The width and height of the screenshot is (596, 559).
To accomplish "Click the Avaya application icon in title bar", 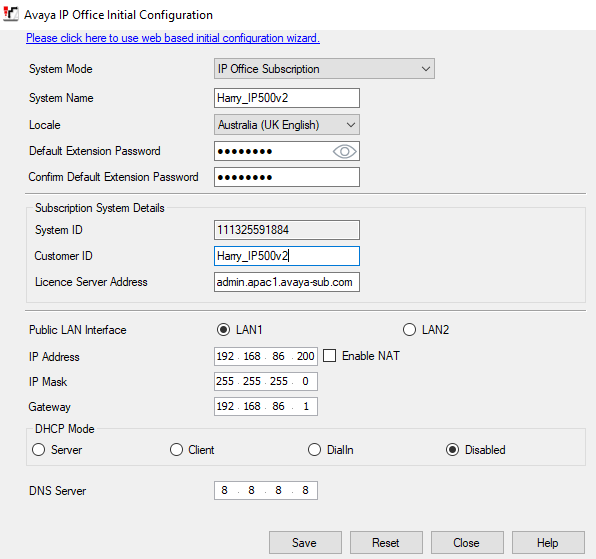I will click(11, 14).
